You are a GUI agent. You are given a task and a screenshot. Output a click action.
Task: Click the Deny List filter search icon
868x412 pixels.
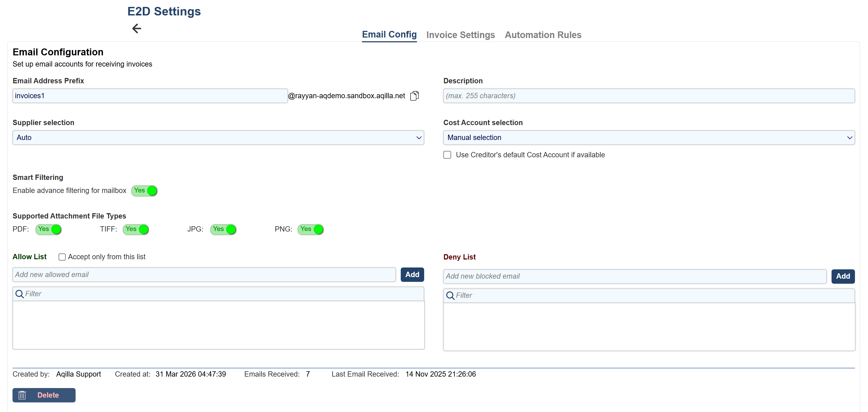click(x=450, y=296)
